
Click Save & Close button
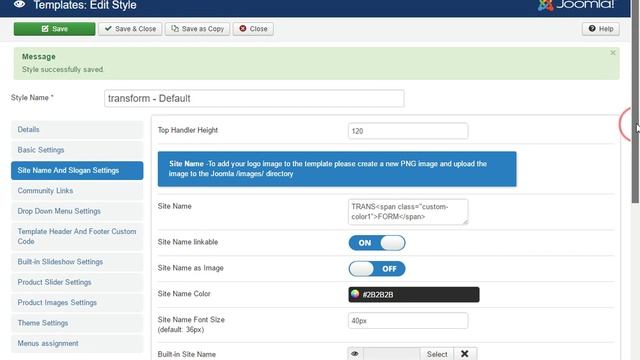click(x=130, y=29)
